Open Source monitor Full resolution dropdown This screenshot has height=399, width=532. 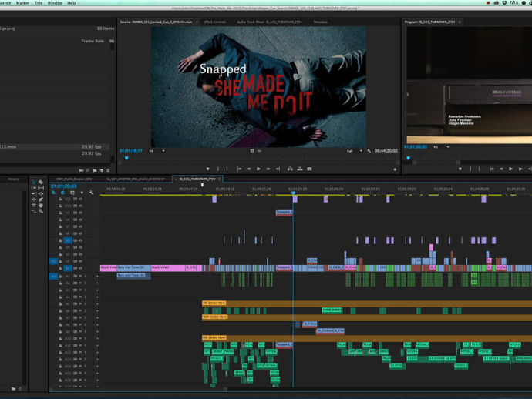click(355, 151)
